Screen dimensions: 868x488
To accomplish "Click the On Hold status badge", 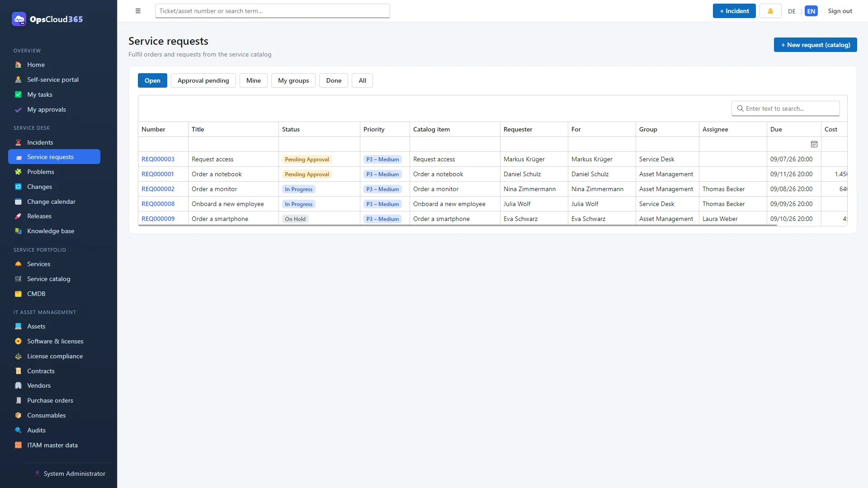I will (295, 219).
